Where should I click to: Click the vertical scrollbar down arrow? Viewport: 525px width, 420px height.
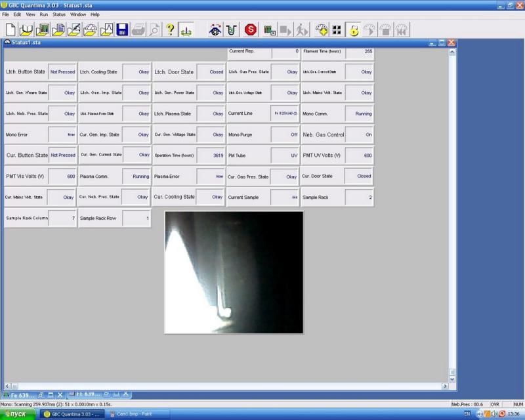452,379
